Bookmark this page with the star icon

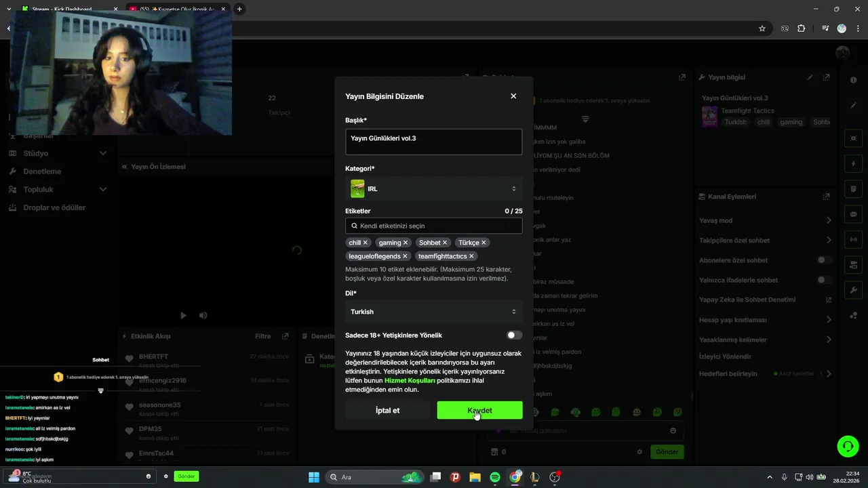762,28
